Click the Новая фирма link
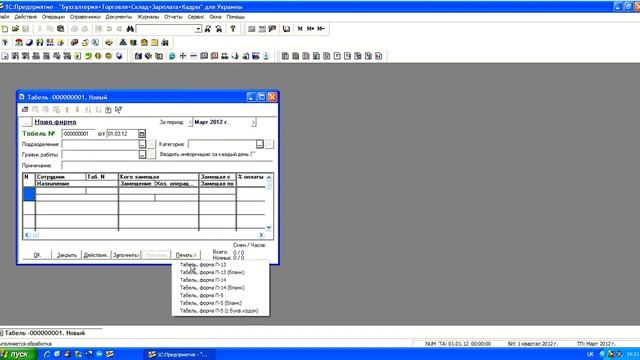Viewport: 640px width, 360px height. click(55, 122)
